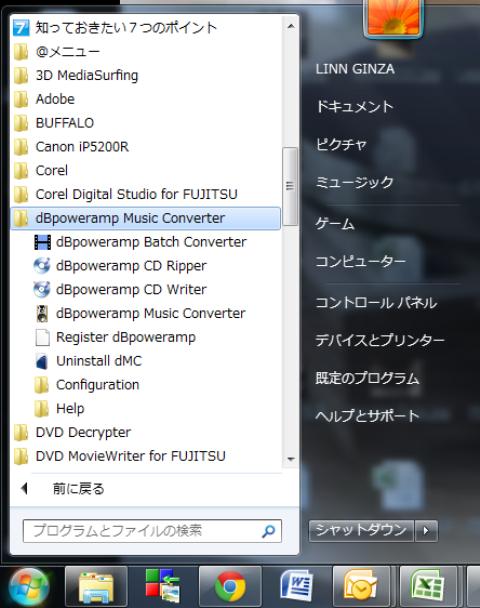
Task: Launch dBpoweramp CD Writer disc icon
Action: (x=42, y=290)
